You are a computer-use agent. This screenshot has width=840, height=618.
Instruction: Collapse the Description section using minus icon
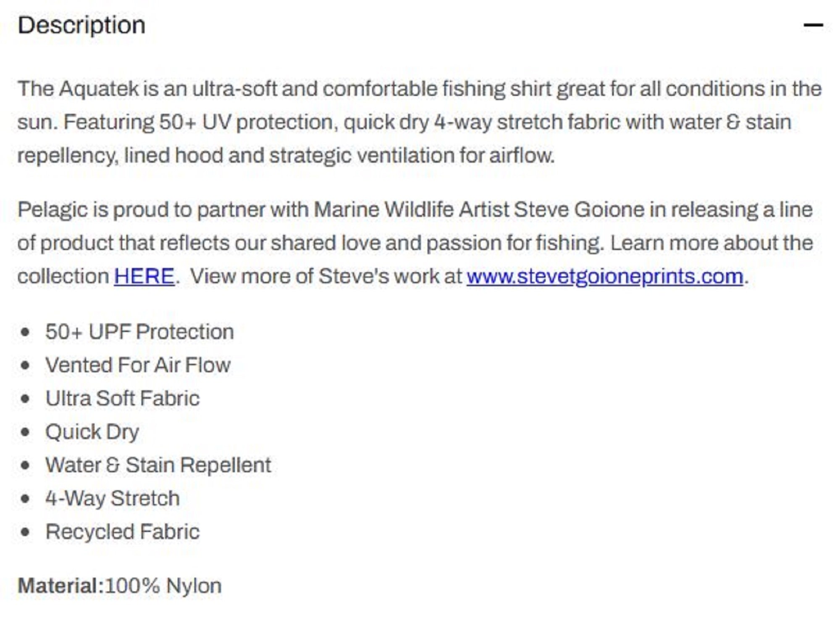coord(813,25)
